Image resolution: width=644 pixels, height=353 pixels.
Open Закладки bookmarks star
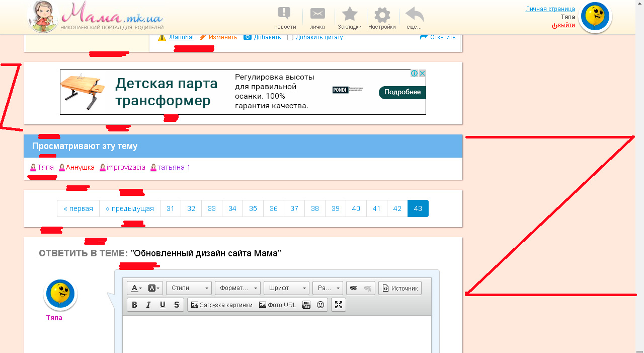coord(349,18)
